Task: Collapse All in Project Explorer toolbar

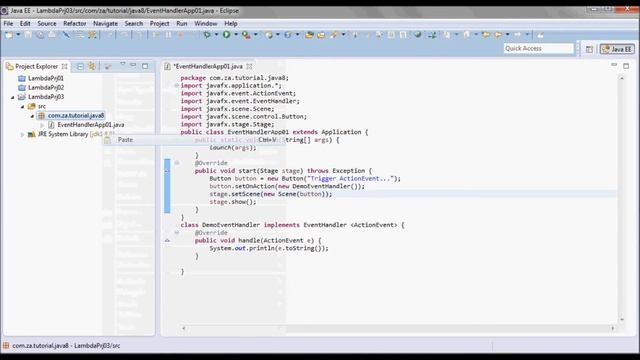Action: pyautogui.click(x=80, y=66)
